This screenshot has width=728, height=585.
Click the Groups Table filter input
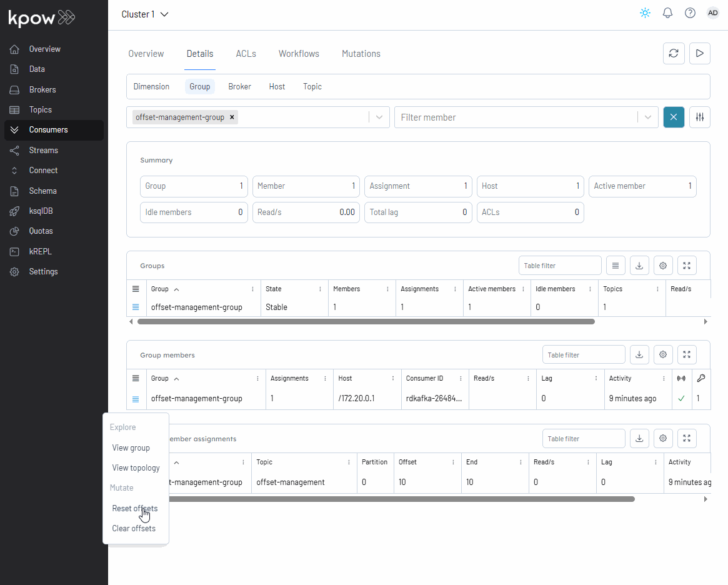pyautogui.click(x=560, y=266)
